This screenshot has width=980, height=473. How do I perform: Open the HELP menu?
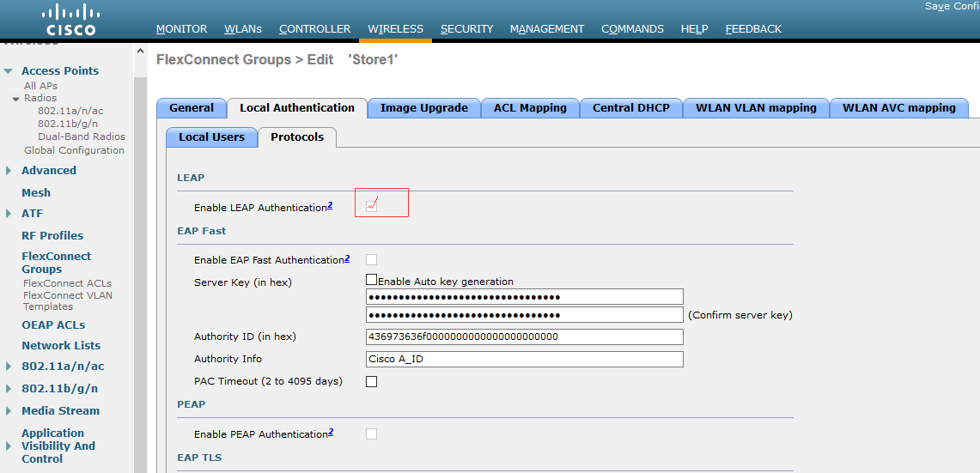tap(694, 28)
